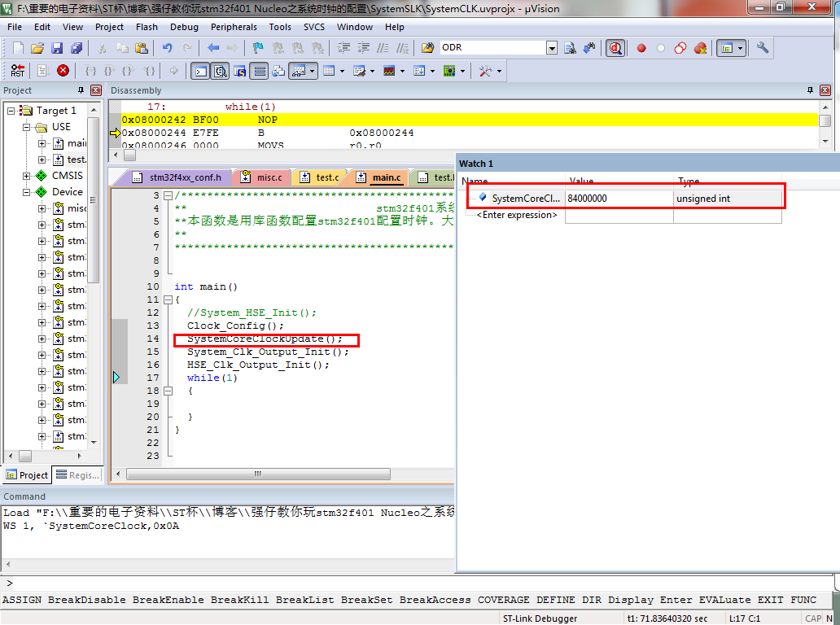Click the red stop execution icon
Image resolution: width=840 pixels, height=625 pixels.
[63, 71]
